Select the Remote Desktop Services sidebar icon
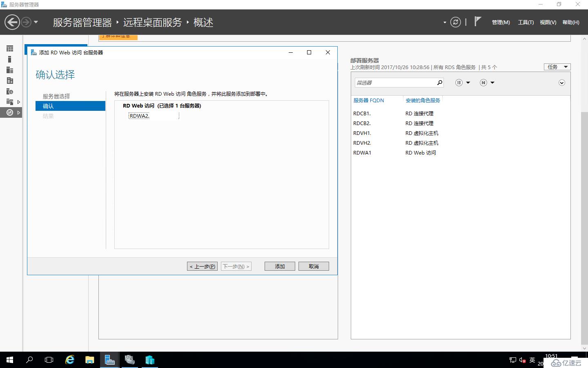Viewport: 588px width, 368px height. 10,112
